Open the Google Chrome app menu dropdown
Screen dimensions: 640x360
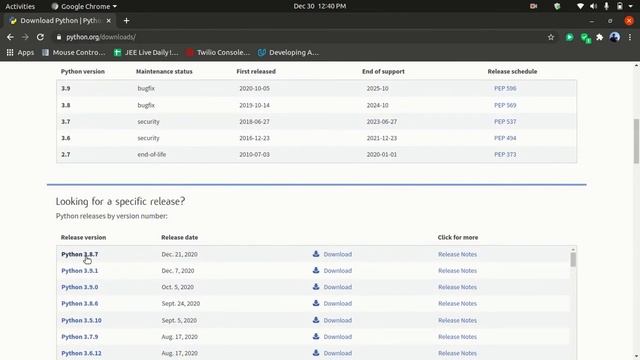(84, 6)
